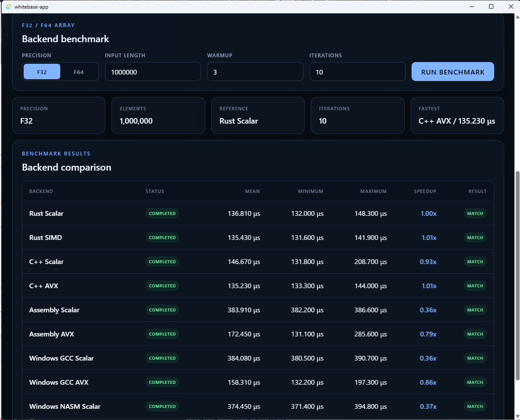Click the Completed badge for Assembly AVX
This screenshot has width=520, height=420.
[162, 334]
